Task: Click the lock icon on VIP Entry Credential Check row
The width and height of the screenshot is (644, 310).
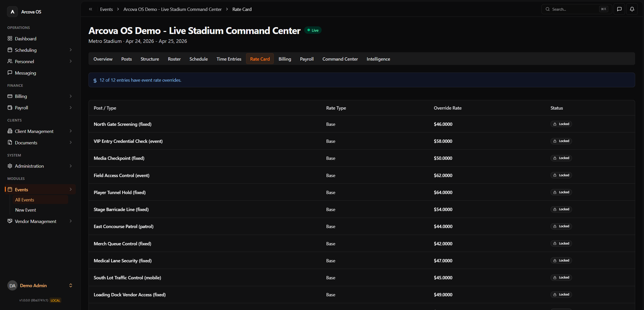Action: pos(555,141)
